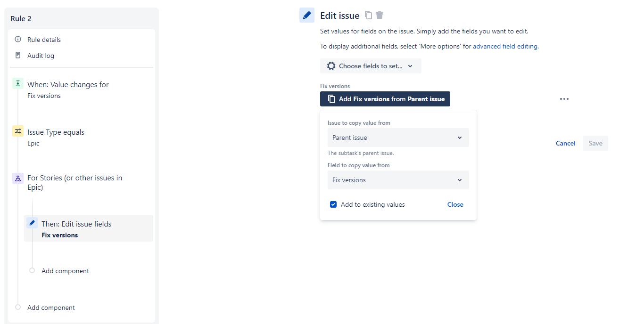Click 'Issue to copy value from' label
This screenshot has width=644, height=324.
tap(359, 123)
